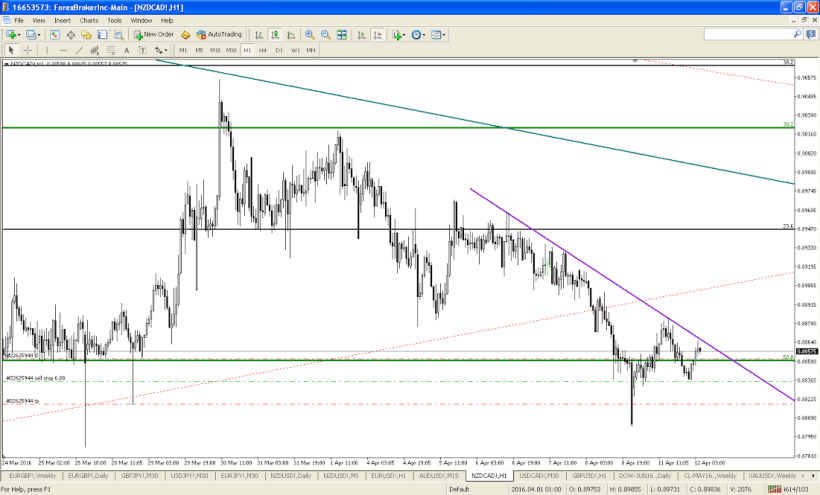This screenshot has height=495, width=820.
Task: Open the Insert menu
Action: click(62, 20)
